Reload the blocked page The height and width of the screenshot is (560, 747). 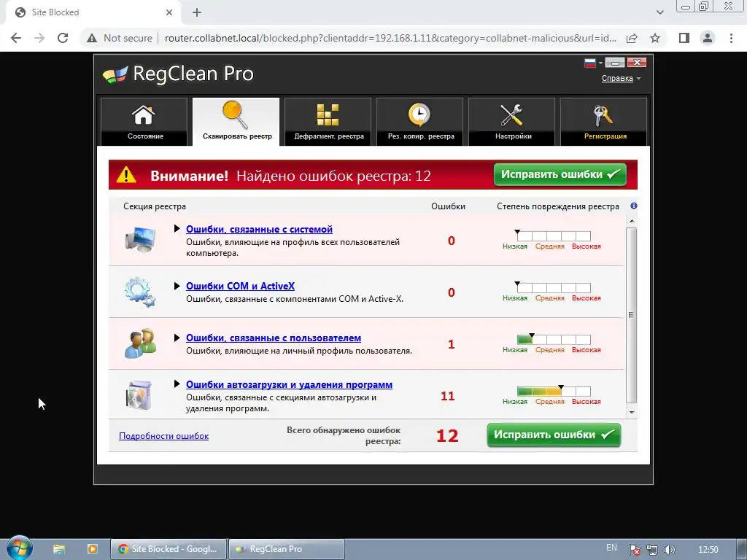click(63, 38)
